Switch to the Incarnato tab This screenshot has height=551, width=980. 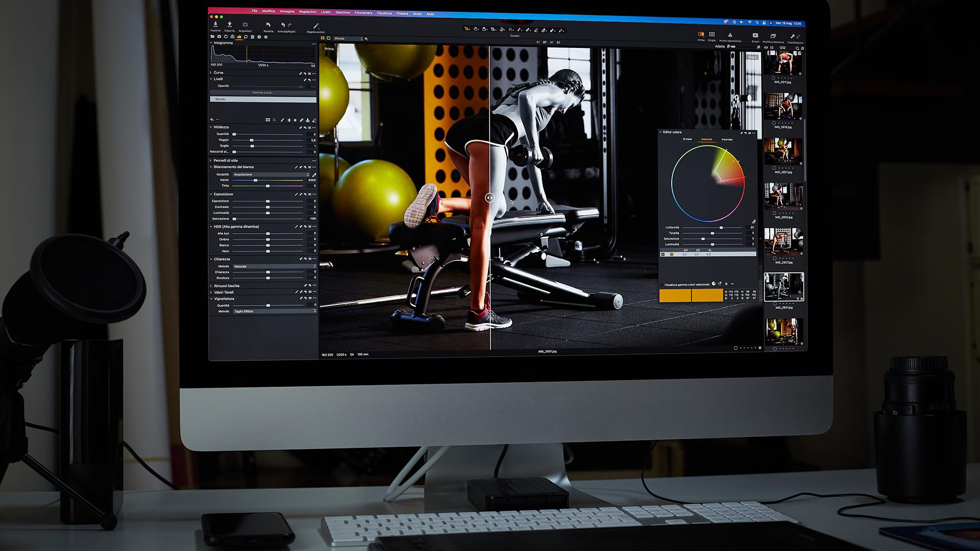coord(727,139)
